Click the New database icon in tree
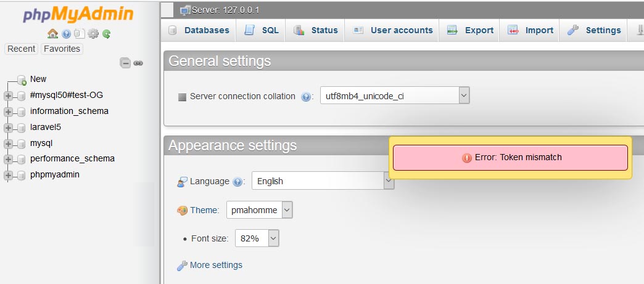 22,79
